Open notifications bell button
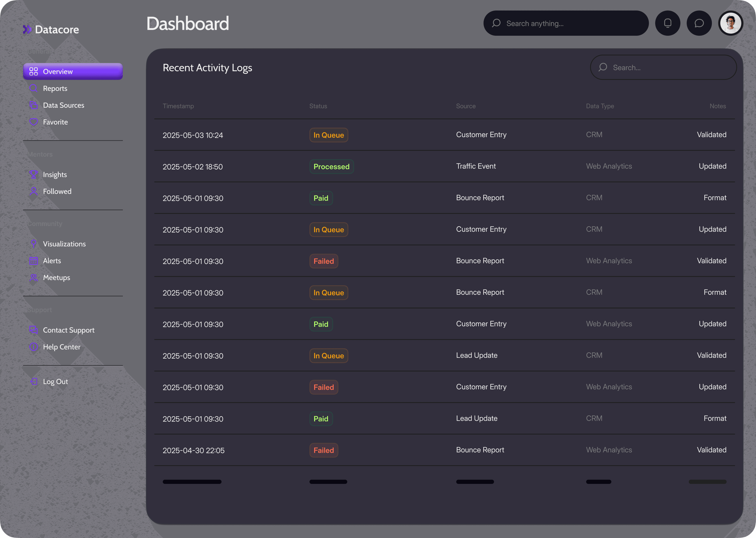Viewport: 756px width, 538px height. click(x=668, y=23)
